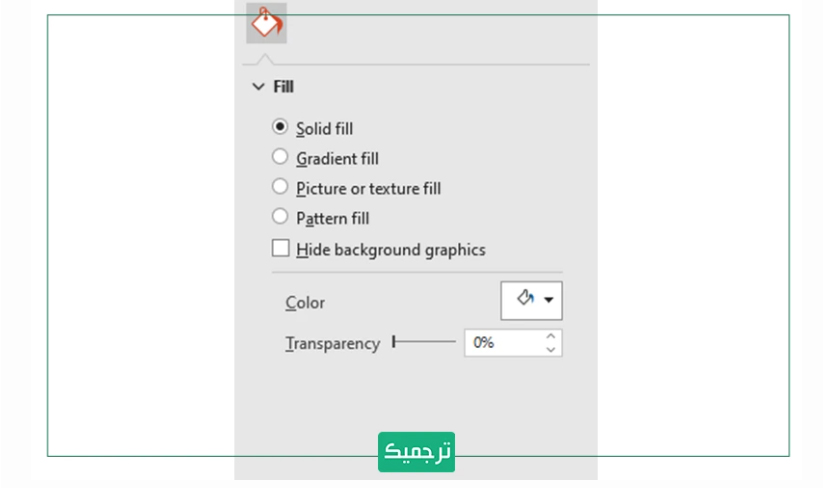Screen dimensions: 823x488
Task: Click the Transparency label text
Action: (333, 344)
